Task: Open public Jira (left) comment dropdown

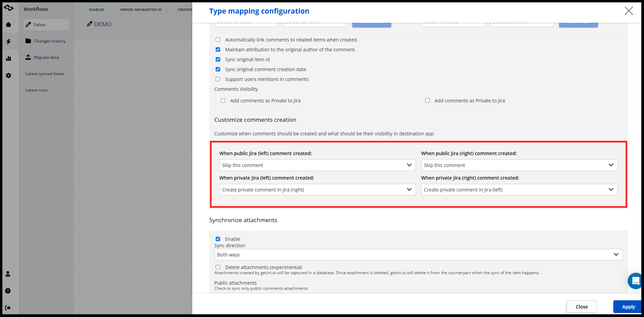Action: [317, 165]
